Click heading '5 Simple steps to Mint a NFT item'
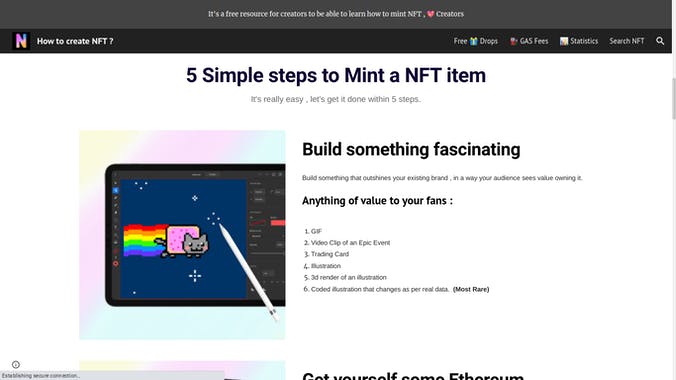676x380 pixels. click(x=336, y=75)
